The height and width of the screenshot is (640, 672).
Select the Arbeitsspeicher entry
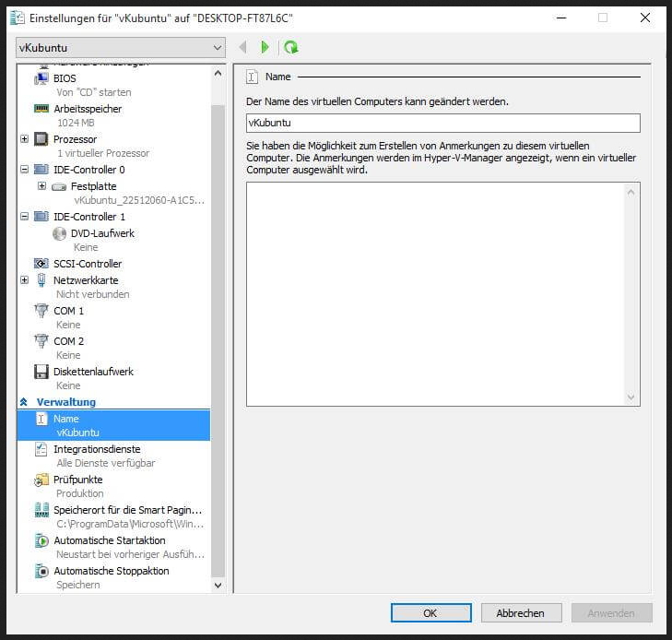point(88,109)
